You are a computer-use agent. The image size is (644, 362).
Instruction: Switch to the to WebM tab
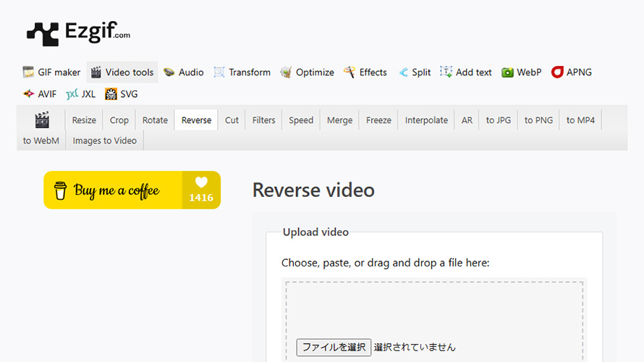[x=41, y=140]
